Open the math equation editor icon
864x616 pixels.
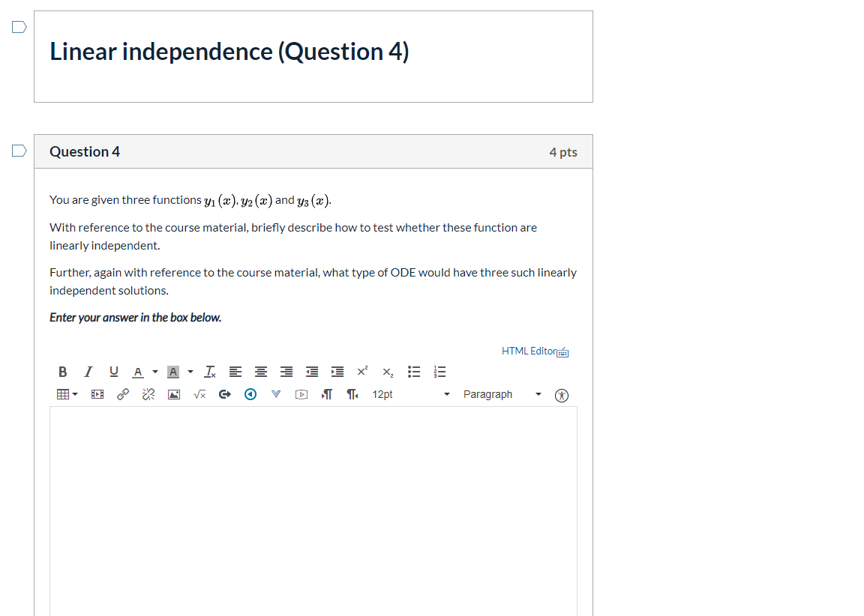click(x=199, y=394)
